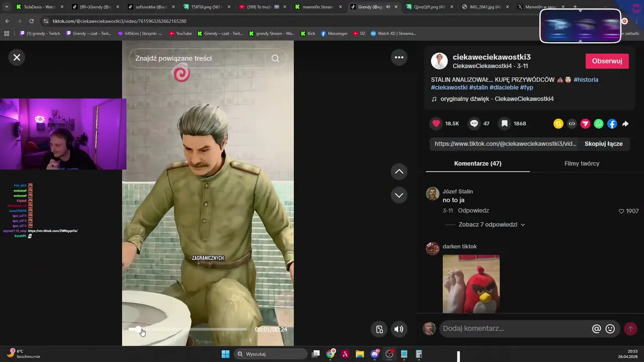
Task: Copy link with Skopiuj łącze
Action: pyautogui.click(x=603, y=144)
